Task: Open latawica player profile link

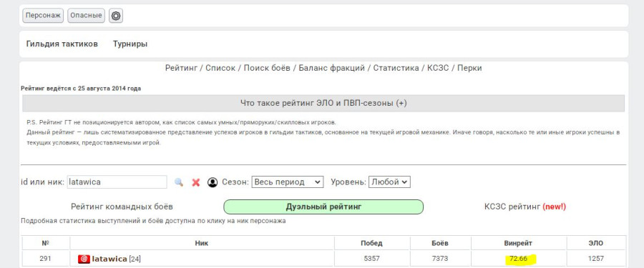Action: pos(109,259)
